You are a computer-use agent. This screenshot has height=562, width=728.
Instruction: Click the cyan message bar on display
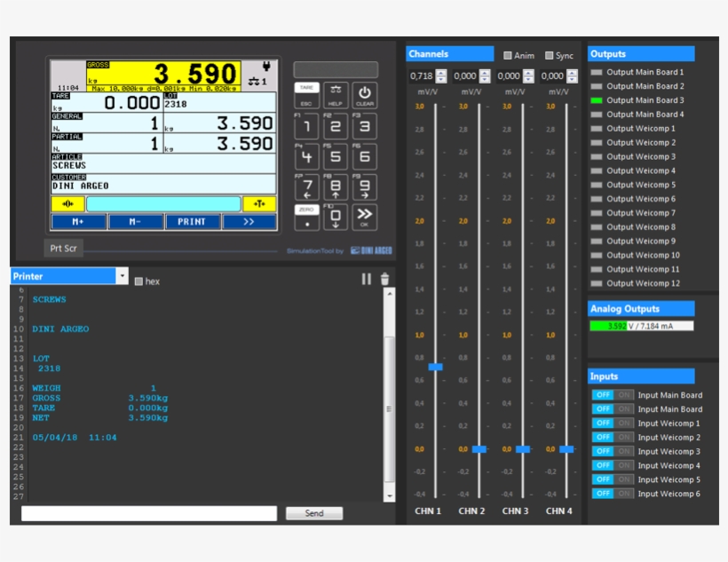pos(163,204)
